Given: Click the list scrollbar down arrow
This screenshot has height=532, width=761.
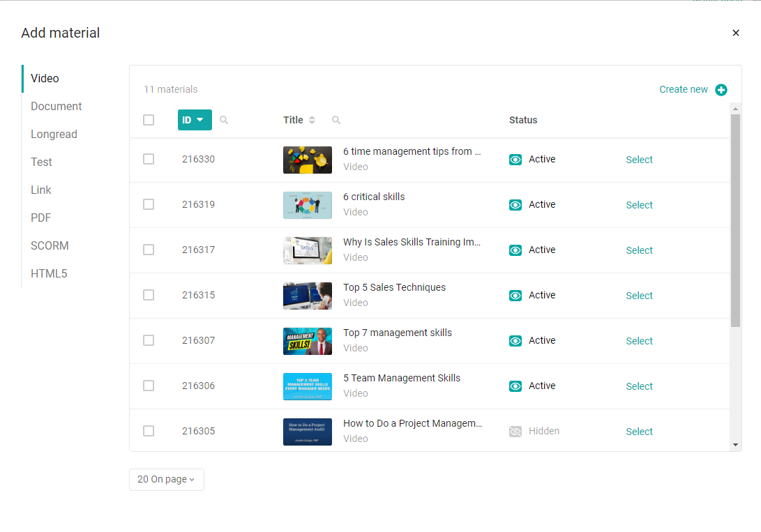Looking at the screenshot, I should pos(735,445).
